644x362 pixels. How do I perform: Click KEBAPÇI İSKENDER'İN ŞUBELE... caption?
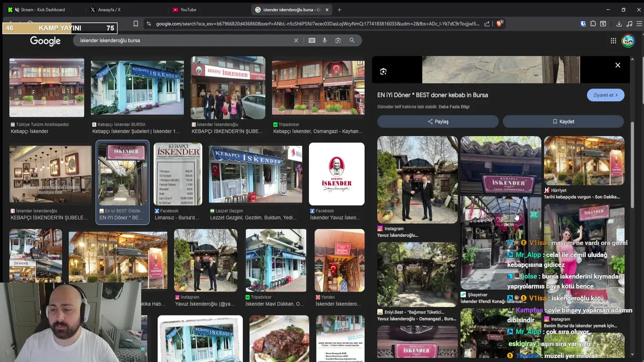click(x=49, y=218)
